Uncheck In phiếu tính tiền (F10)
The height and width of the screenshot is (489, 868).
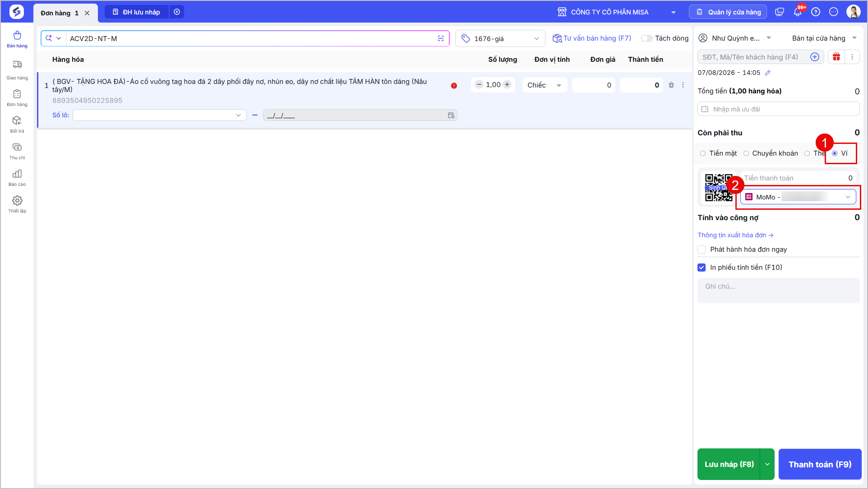click(x=702, y=268)
